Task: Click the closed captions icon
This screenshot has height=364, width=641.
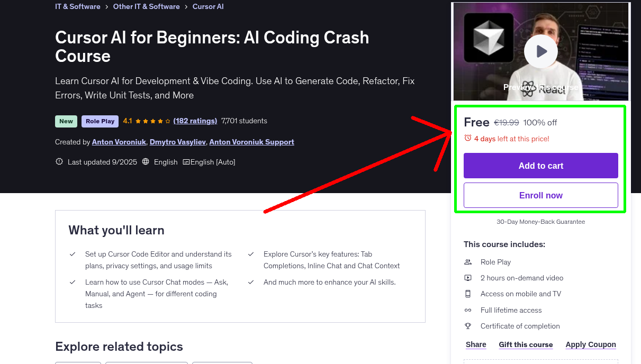Action: coord(186,162)
